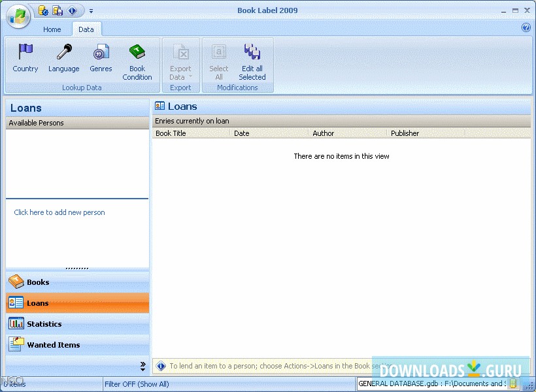Maximize the Book Label 2009 window
The width and height of the screenshot is (536, 392).
coord(515,11)
